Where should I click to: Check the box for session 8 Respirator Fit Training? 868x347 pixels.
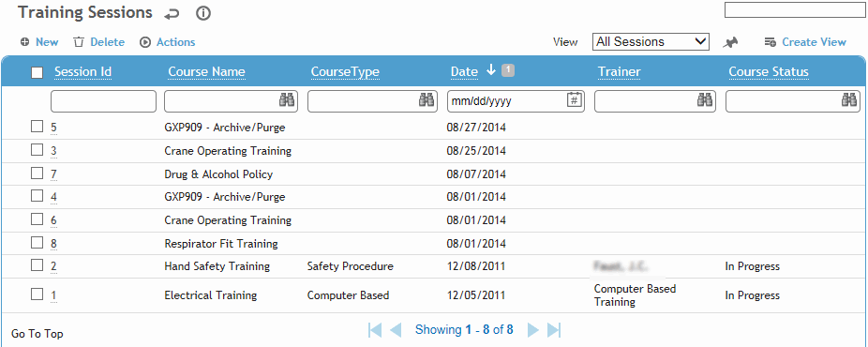37,242
